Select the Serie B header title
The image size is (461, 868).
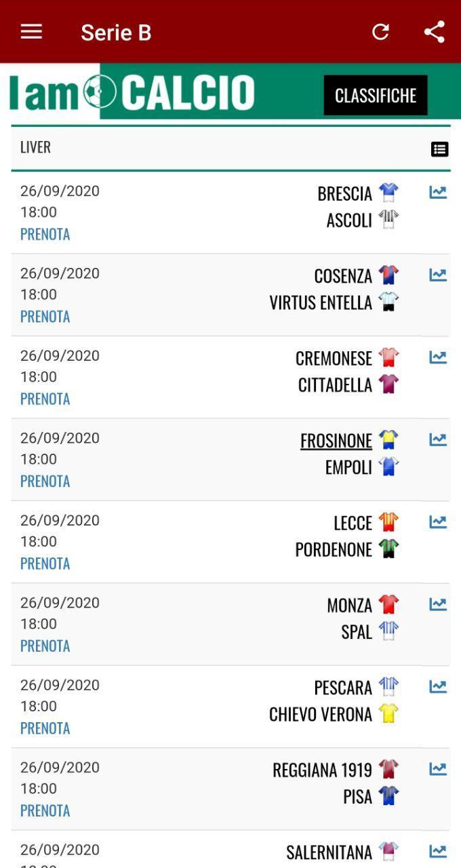pos(116,31)
